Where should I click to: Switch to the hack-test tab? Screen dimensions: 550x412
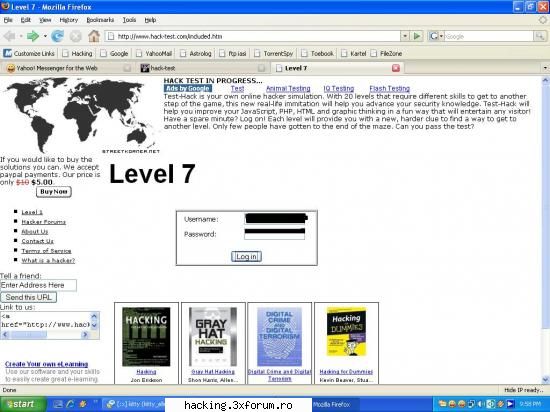tap(202, 68)
